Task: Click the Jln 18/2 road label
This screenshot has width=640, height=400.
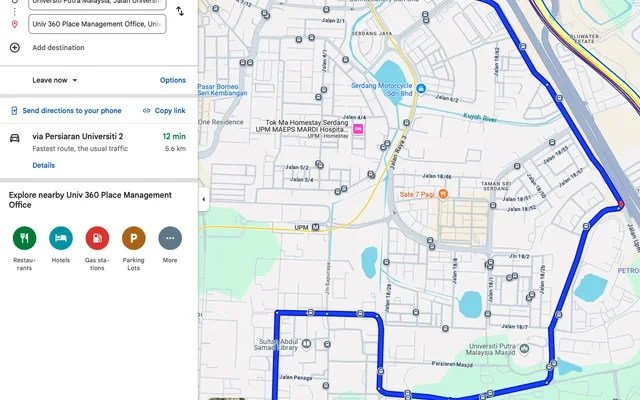Action: (519, 256)
